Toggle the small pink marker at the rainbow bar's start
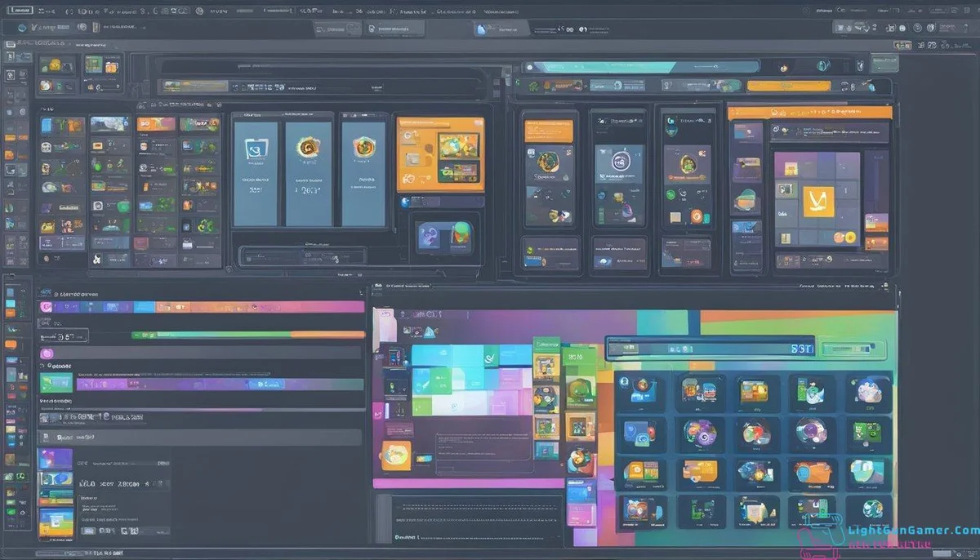980x560 pixels. click(x=46, y=307)
